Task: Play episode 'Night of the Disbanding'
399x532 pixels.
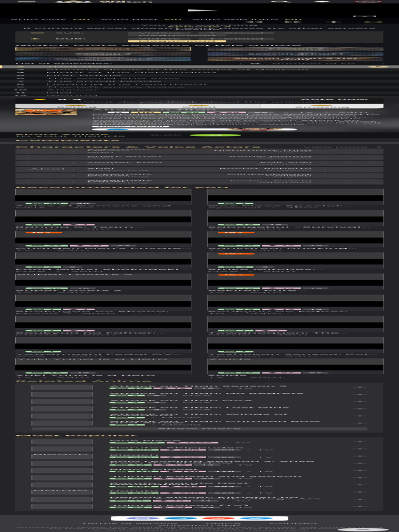Action: [x=199, y=72]
